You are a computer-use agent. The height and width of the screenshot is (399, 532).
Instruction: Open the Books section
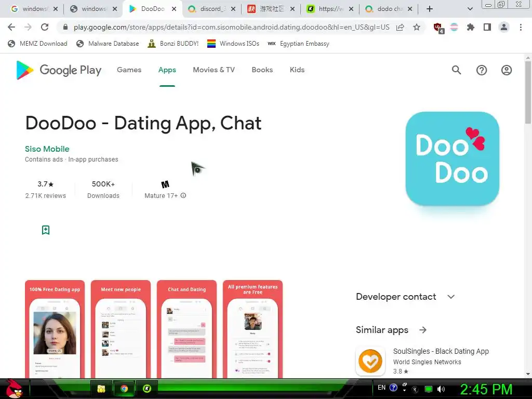[x=262, y=70]
